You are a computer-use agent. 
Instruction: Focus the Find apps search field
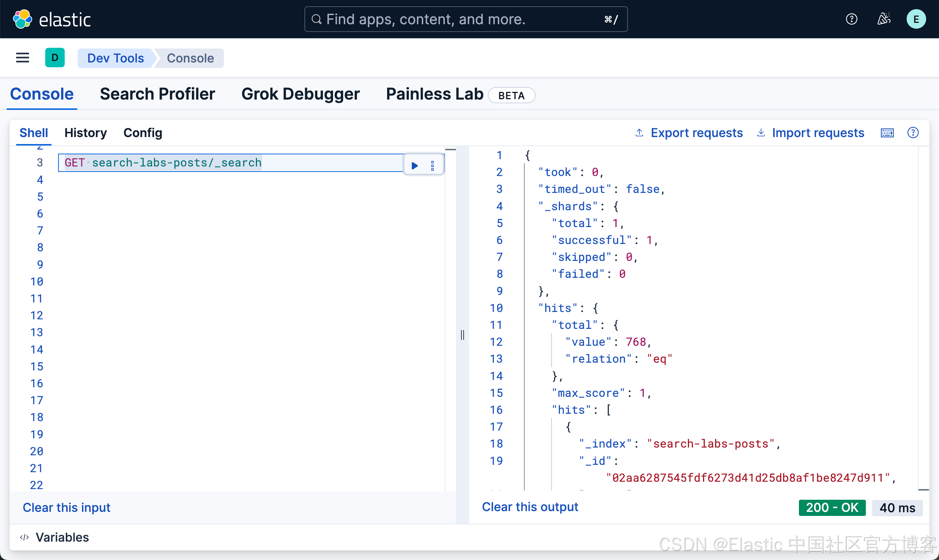453,19
